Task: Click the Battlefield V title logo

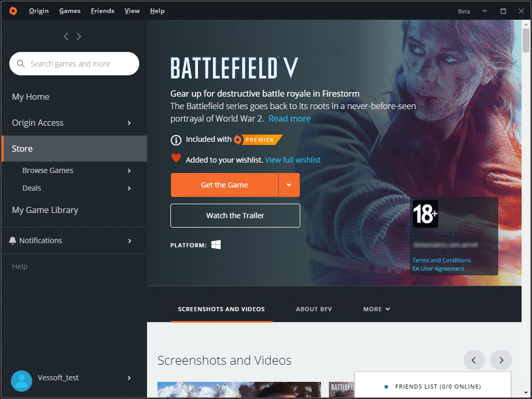Action: coord(234,68)
